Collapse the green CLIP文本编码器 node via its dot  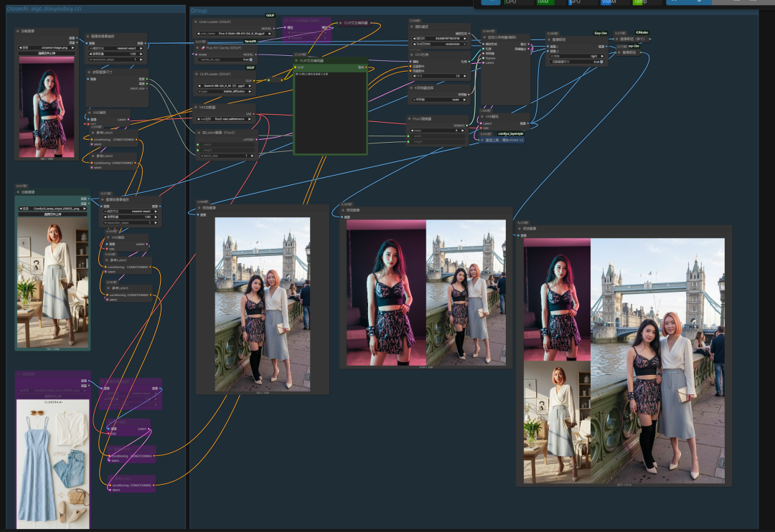[x=296, y=60]
